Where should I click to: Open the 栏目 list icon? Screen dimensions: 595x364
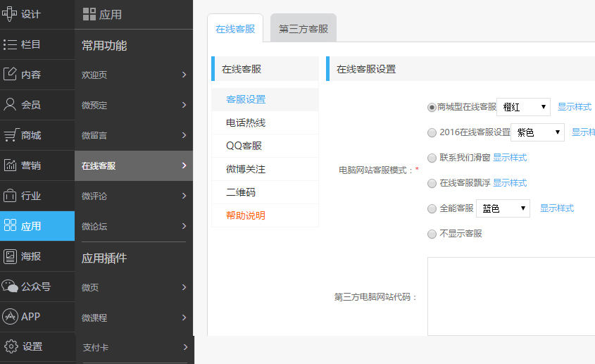point(11,44)
